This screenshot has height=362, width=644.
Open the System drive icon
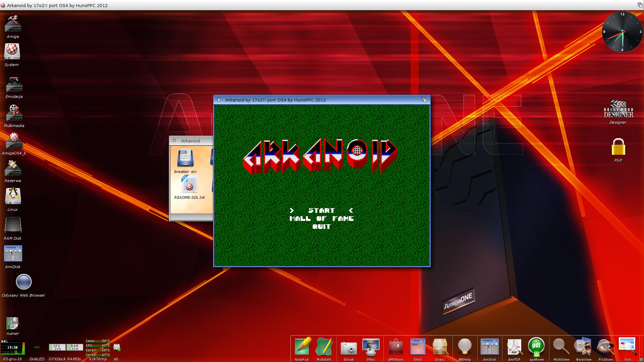tap(12, 52)
